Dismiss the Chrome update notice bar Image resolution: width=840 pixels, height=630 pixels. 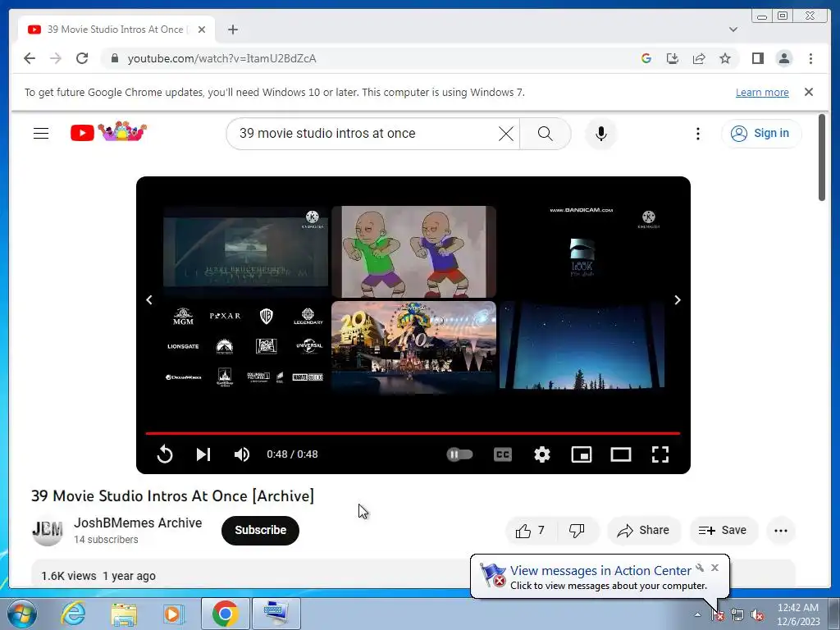coord(808,92)
